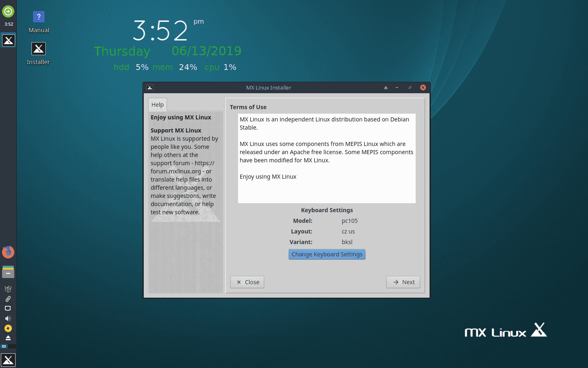Screen dimensions: 588x368
Task: Click installer window menu icon in titlebar
Action: (x=150, y=88)
